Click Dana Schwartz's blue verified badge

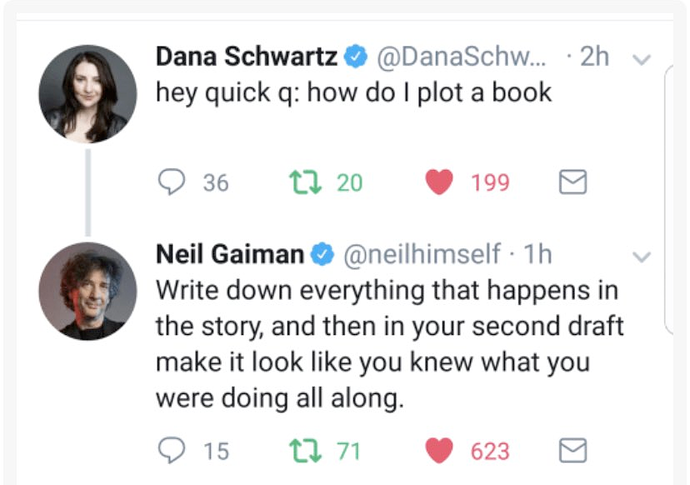[x=355, y=59]
